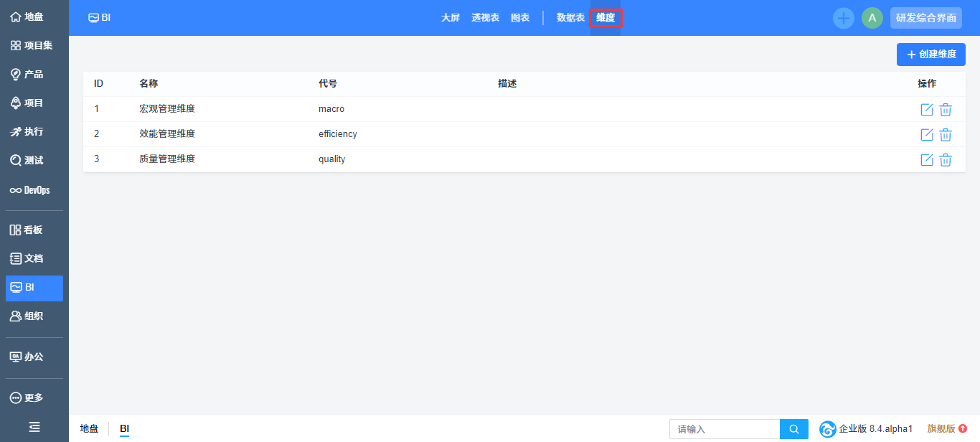Open 更多 in the sidebar

(x=27, y=398)
